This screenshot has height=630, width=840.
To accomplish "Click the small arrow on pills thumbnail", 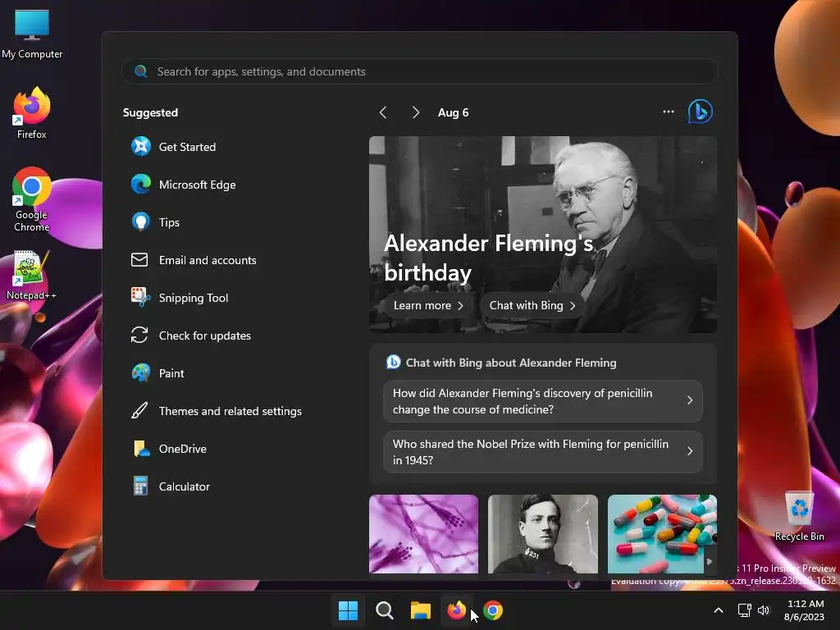I will point(710,561).
